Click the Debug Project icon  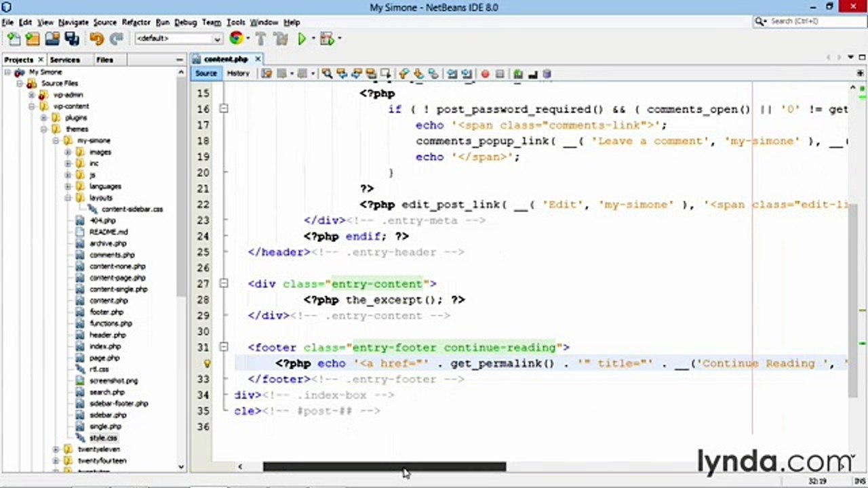[x=326, y=39]
